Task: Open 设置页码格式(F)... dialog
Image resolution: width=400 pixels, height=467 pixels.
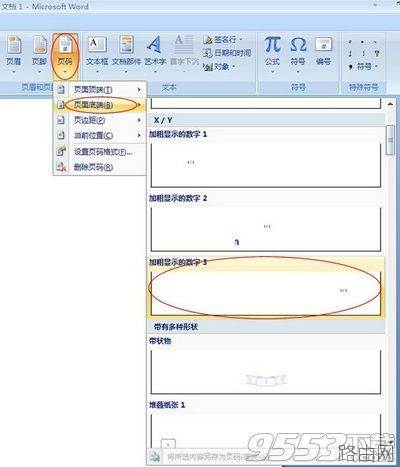Action: click(x=100, y=152)
